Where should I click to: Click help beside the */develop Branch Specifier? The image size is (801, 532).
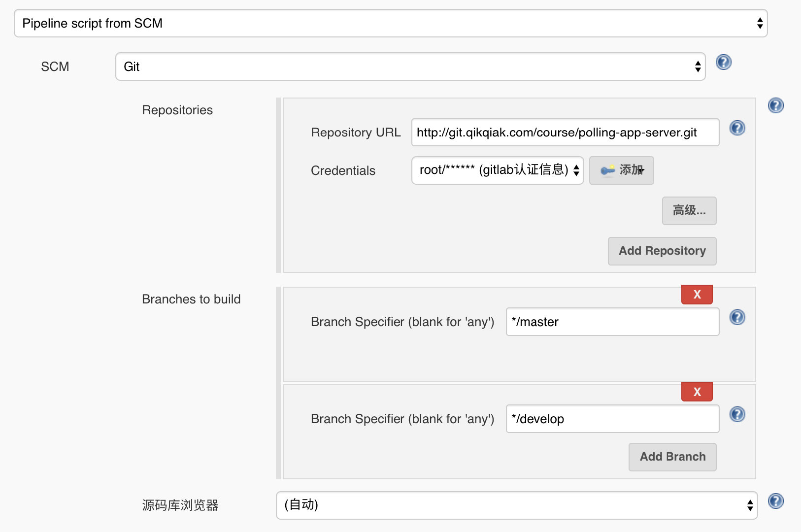click(x=737, y=415)
